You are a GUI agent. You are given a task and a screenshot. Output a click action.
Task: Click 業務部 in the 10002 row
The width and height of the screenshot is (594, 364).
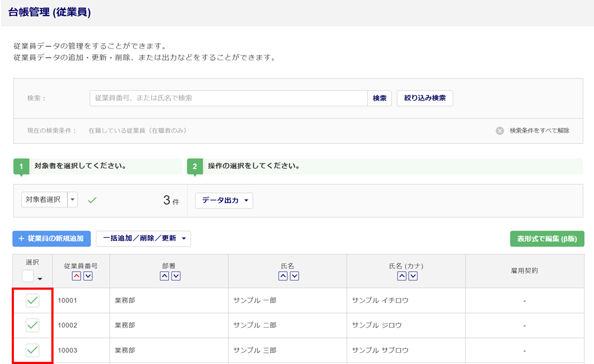[x=125, y=326]
